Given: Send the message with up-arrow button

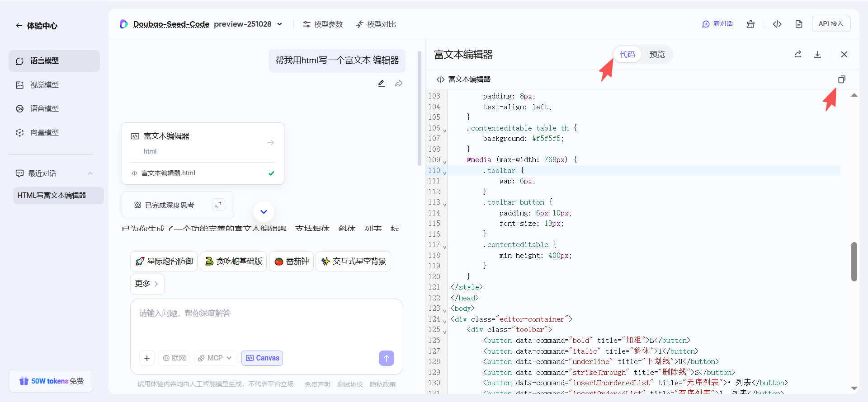Looking at the screenshot, I should pyautogui.click(x=387, y=358).
